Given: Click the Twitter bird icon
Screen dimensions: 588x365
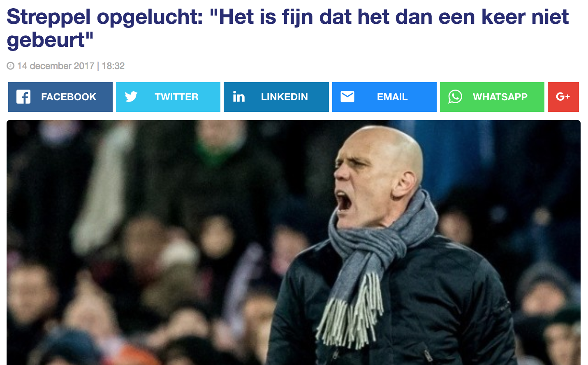Looking at the screenshot, I should tap(131, 97).
